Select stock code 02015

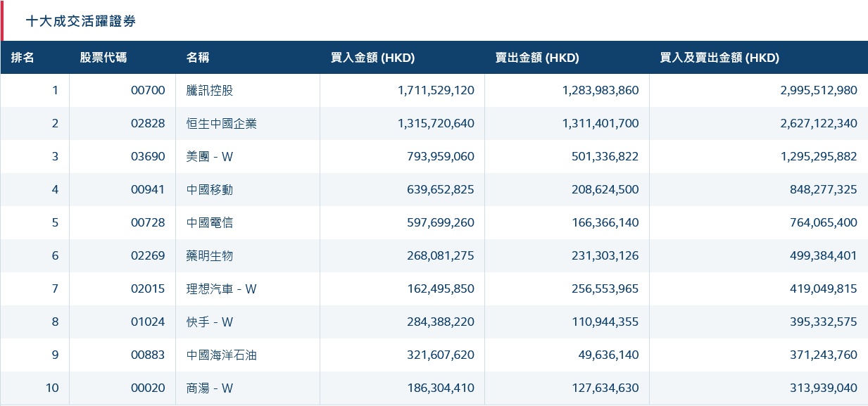click(148, 288)
